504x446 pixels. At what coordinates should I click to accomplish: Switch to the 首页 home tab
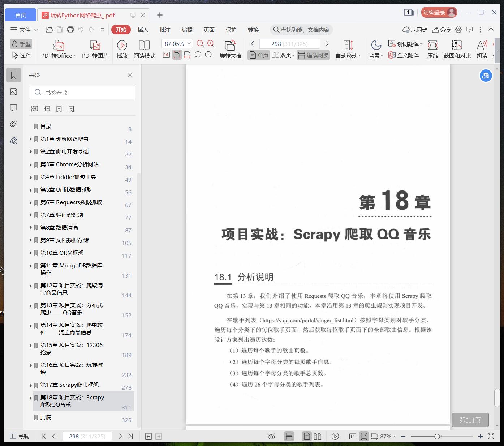(21, 15)
